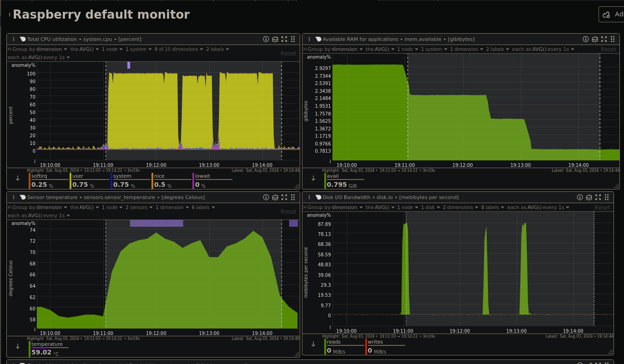
Task: Open the Disk I/O Bandwidth chart options menu
Action: tap(309, 197)
